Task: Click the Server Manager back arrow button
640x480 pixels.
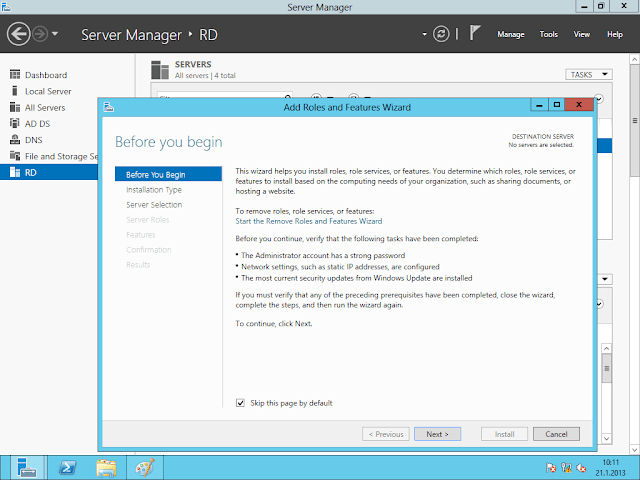Action: pos(19,34)
